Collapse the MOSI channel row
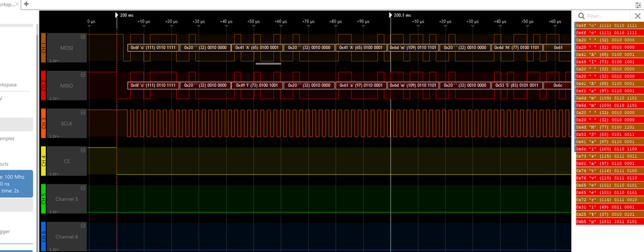The height and width of the screenshot is (252, 644). click(x=83, y=37)
